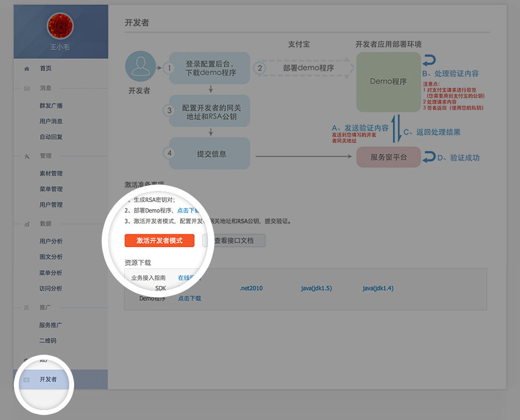Go to 用户消息 page
The image size is (520, 420).
51,121
